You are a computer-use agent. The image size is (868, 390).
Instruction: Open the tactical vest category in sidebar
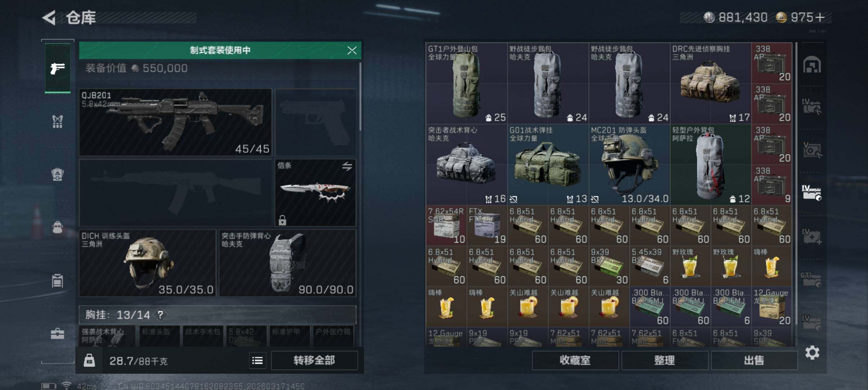point(58,122)
